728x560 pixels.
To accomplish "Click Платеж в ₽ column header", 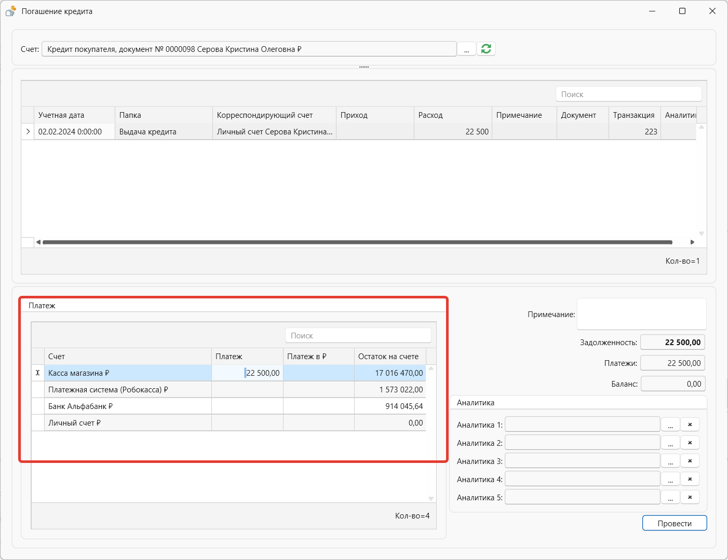I will (x=319, y=356).
